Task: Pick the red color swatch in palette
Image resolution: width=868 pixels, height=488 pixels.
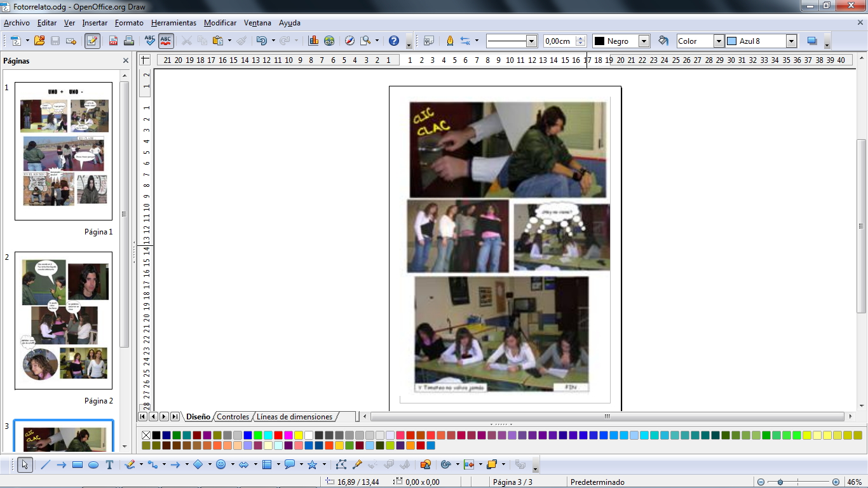Action: pos(278,435)
